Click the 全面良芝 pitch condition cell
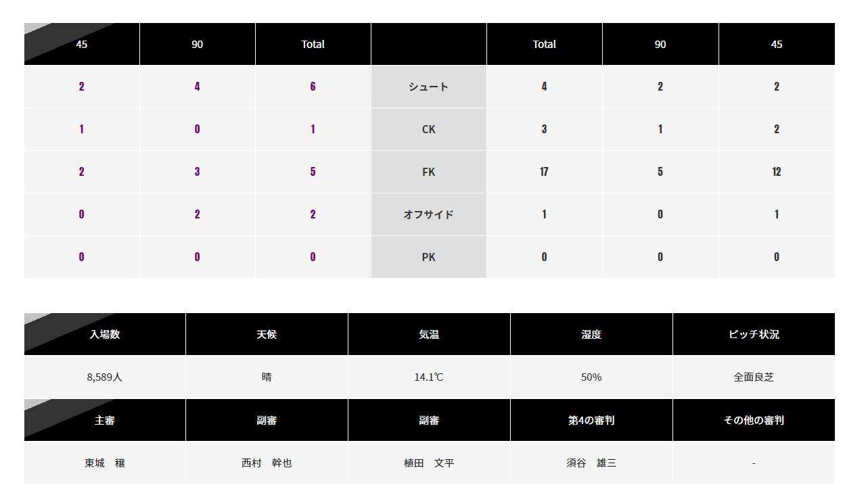 tap(754, 377)
